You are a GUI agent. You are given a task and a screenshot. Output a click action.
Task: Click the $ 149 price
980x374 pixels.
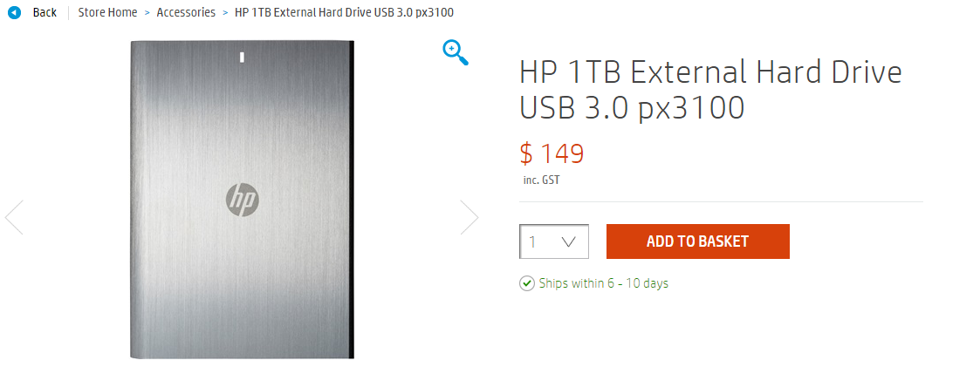pyautogui.click(x=552, y=153)
